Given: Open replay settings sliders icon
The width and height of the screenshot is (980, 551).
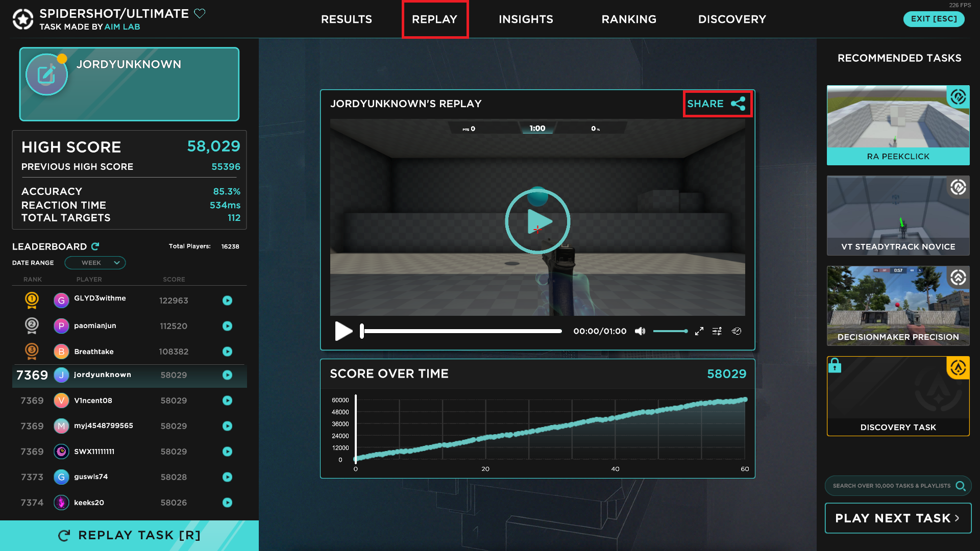Looking at the screenshot, I should point(717,331).
